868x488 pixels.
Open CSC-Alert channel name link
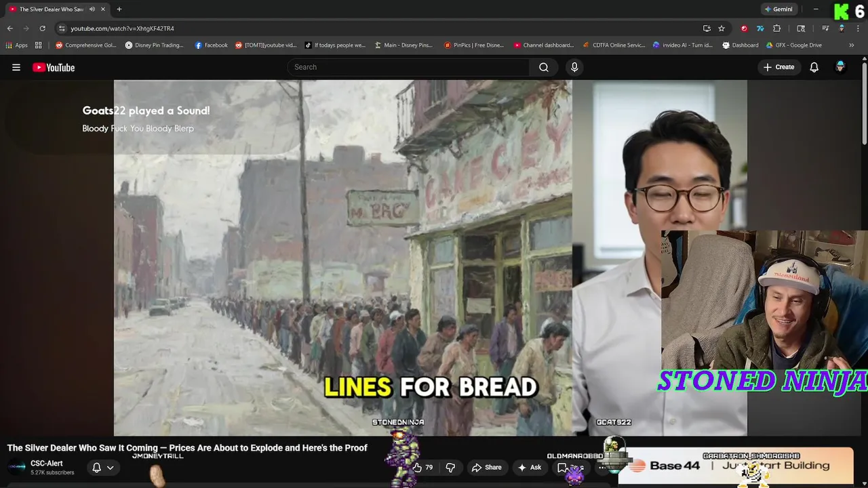(x=47, y=464)
